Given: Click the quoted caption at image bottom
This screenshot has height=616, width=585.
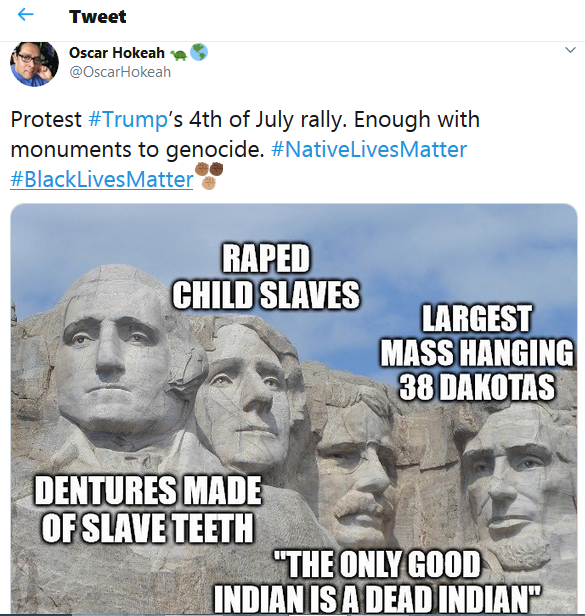Looking at the screenshot, I should click(377, 580).
